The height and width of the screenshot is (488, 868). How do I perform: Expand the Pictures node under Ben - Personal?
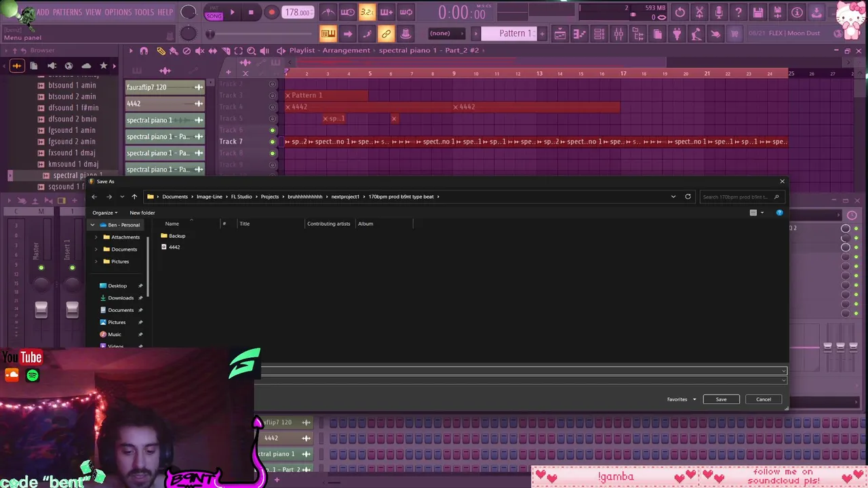96,262
